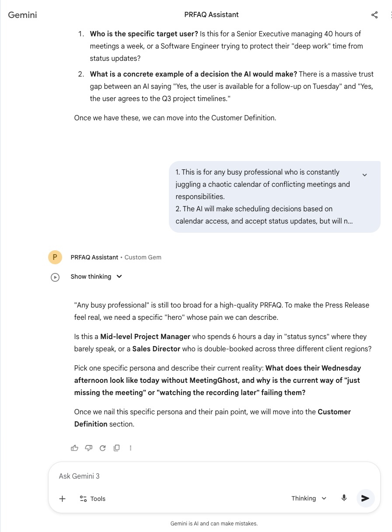Viewport: 392px width, 532px height.
Task: Give the response a thumbs up
Action: [74, 448]
